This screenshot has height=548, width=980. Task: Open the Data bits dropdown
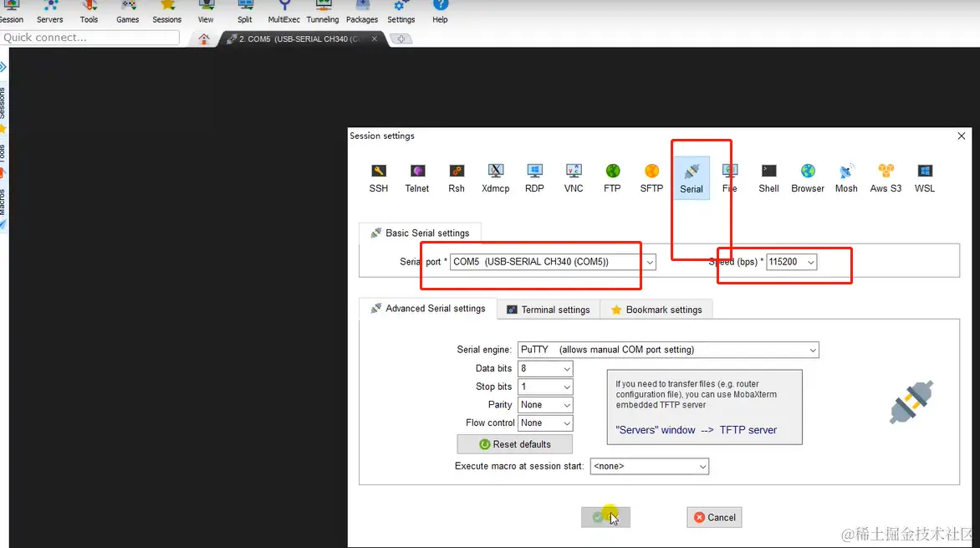point(566,368)
